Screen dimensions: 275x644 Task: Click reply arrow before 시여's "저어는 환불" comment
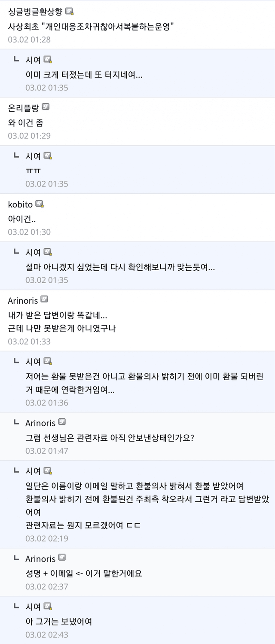(x=16, y=361)
